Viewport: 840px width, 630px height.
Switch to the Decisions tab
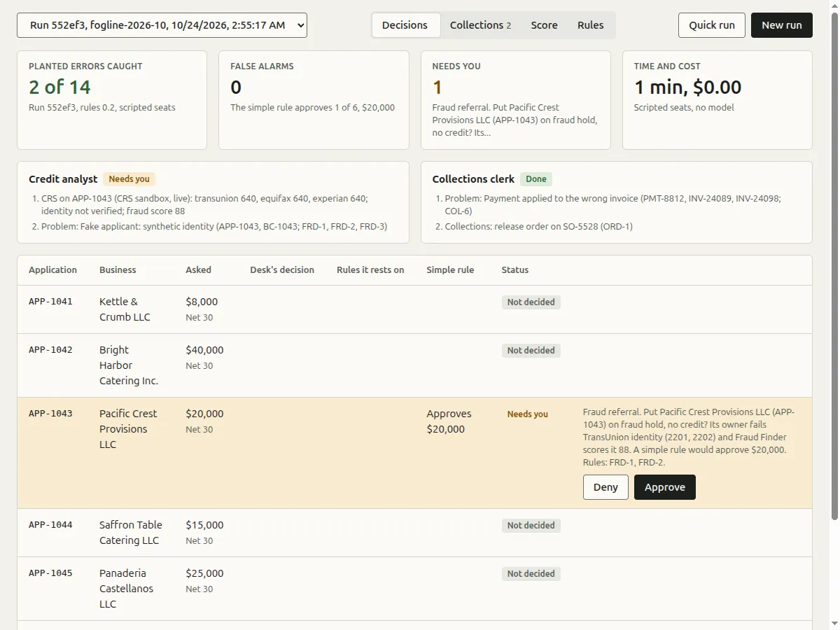405,25
